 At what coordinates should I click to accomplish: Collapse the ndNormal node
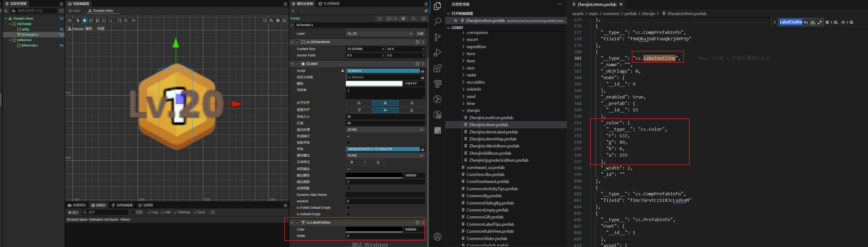10,40
